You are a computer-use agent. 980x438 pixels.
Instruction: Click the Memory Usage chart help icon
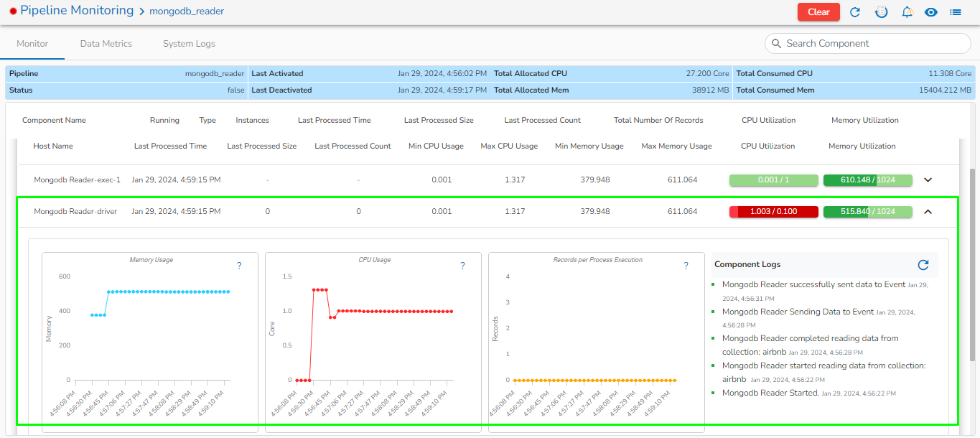(239, 266)
